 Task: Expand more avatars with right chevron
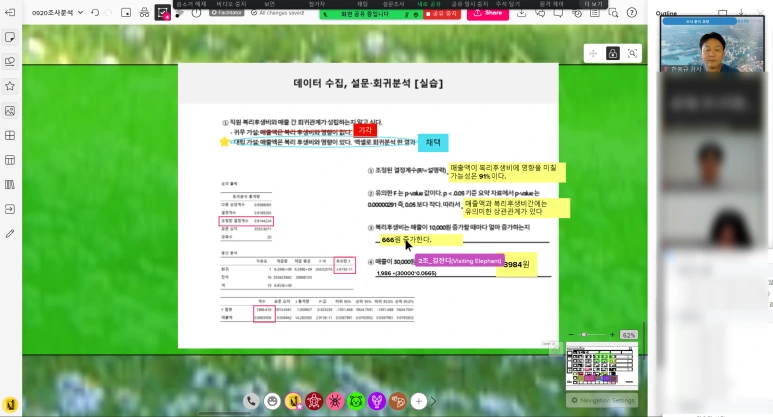point(433,401)
